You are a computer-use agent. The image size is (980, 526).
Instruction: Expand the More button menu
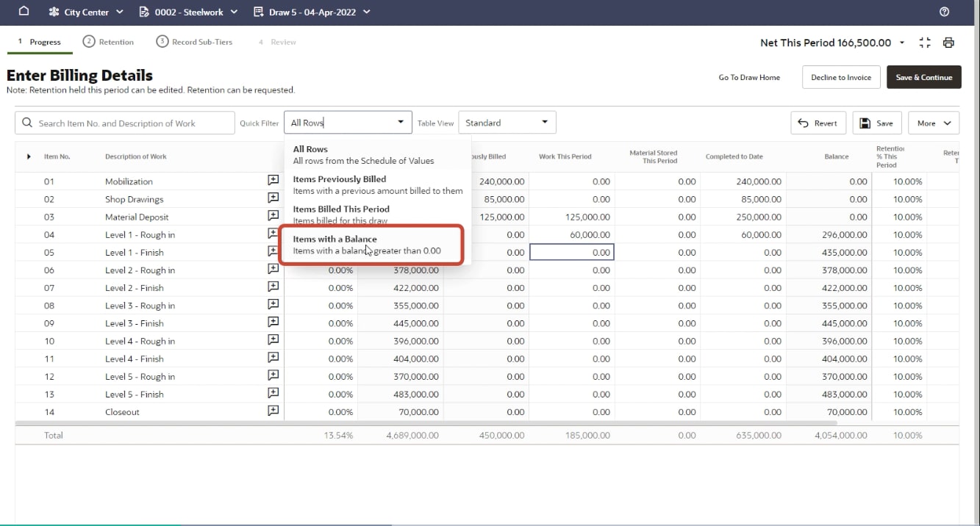934,123
